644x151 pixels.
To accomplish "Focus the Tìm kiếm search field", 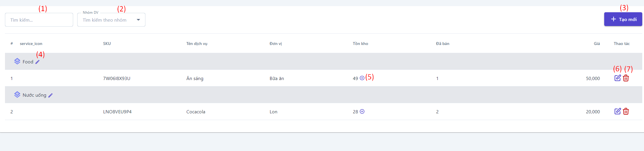I will pos(39,20).
